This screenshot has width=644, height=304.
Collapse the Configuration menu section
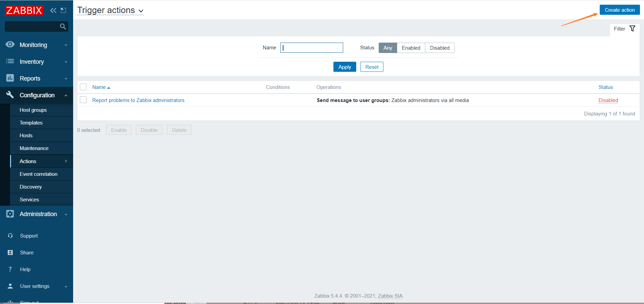coord(66,95)
